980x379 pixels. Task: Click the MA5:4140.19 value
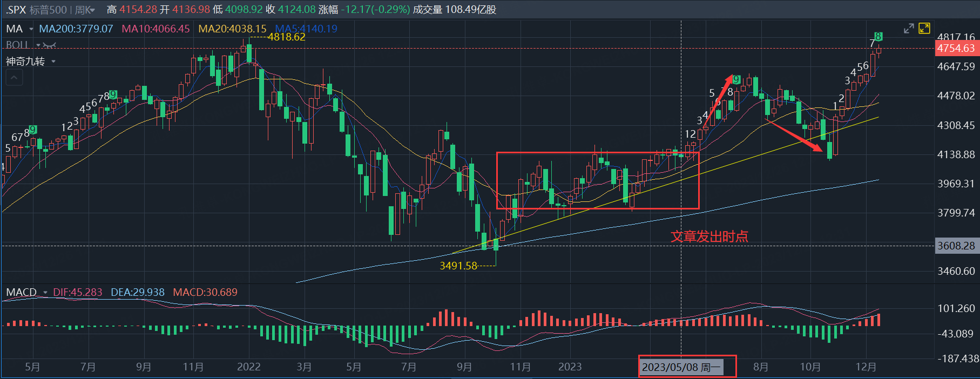click(x=306, y=29)
